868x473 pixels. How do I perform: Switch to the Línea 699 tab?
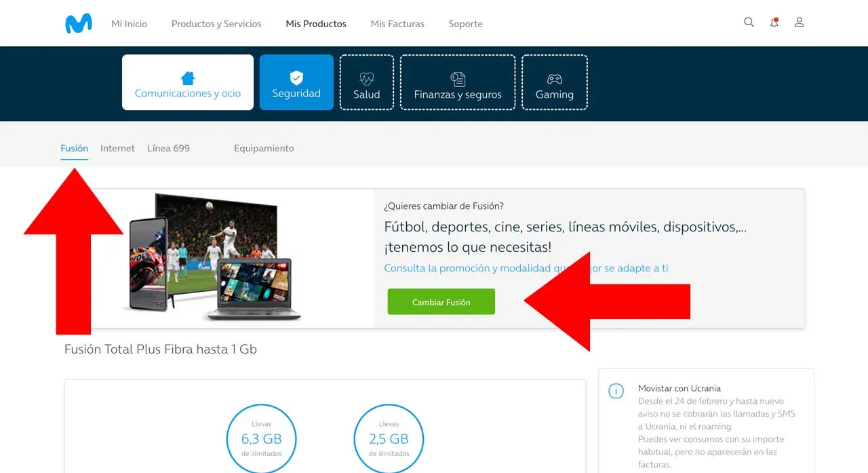(168, 148)
